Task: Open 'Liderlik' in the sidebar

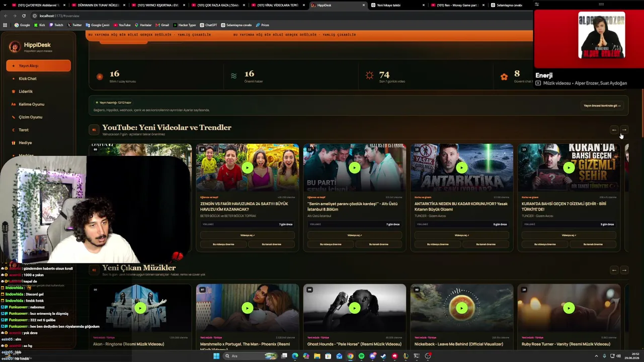Action: click(38, 92)
